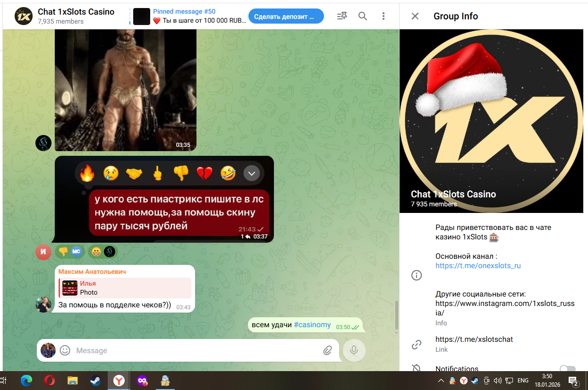Jump to the quoted Илья Photo reply
The width and height of the screenshot is (588, 390).
click(x=125, y=288)
